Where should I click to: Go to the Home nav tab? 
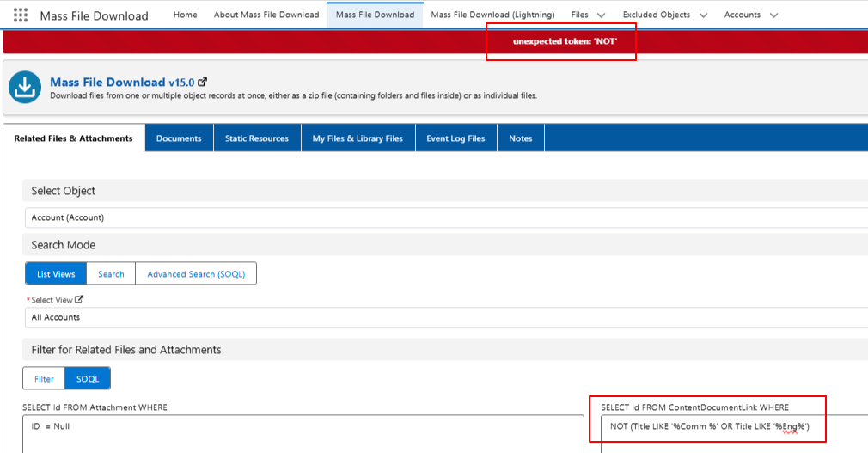[186, 15]
